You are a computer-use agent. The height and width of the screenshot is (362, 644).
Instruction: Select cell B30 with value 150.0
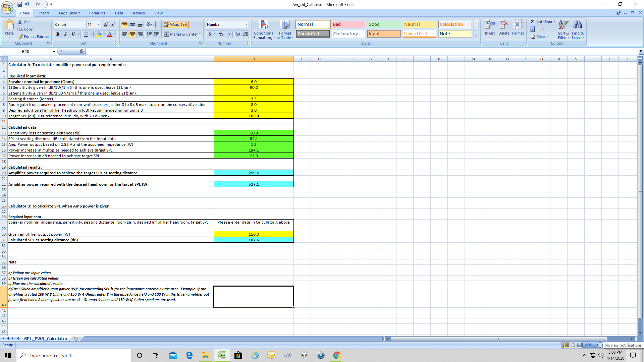(x=254, y=234)
